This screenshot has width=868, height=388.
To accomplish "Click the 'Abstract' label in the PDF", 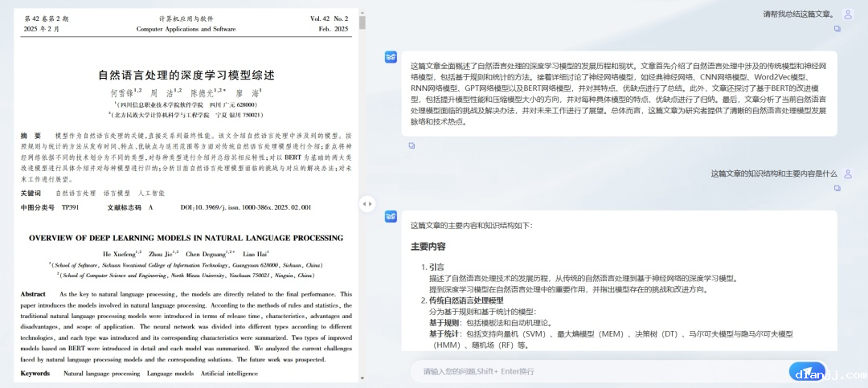I will (x=33, y=294).
